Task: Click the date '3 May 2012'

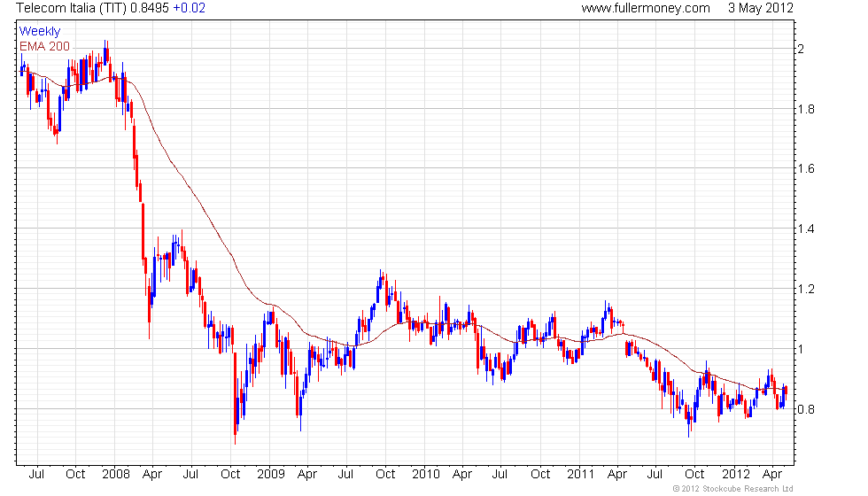Action: [x=760, y=8]
